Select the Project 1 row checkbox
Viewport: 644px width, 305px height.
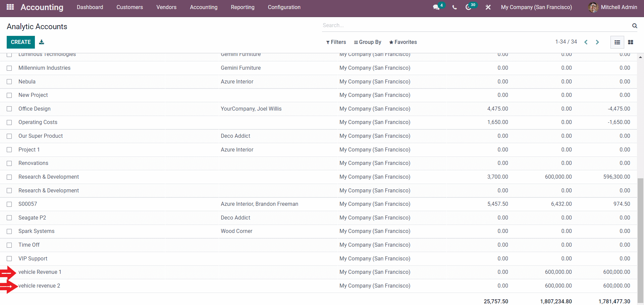point(9,150)
